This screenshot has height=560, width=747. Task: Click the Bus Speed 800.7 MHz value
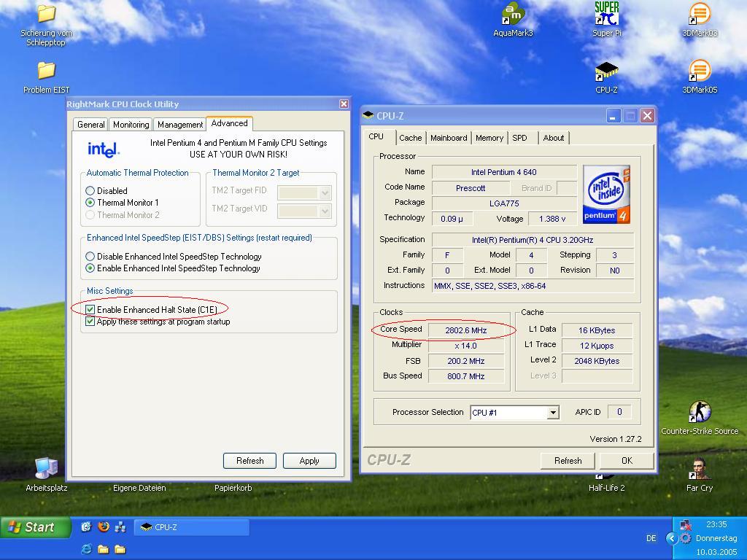pyautogui.click(x=466, y=376)
